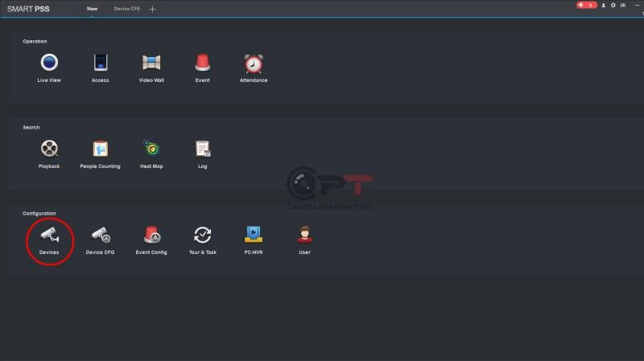Click the Devices camera icon
644x361 pixels.
coord(49,235)
